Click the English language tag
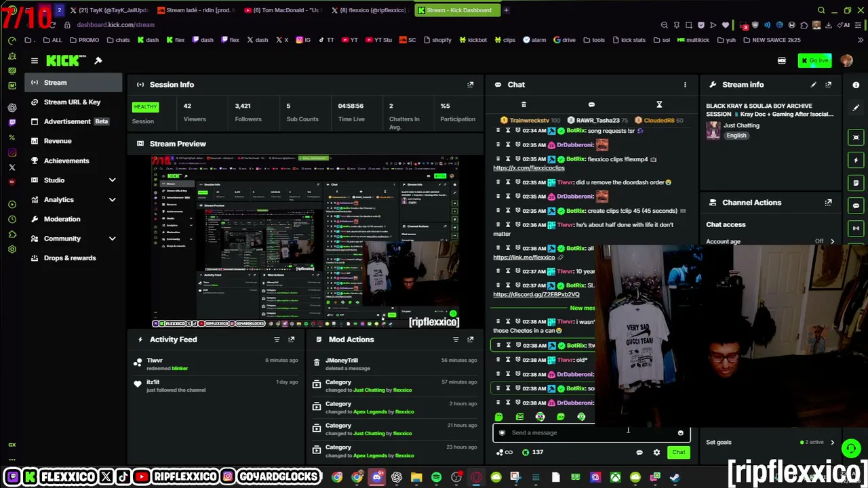The height and width of the screenshot is (488, 868). point(736,136)
